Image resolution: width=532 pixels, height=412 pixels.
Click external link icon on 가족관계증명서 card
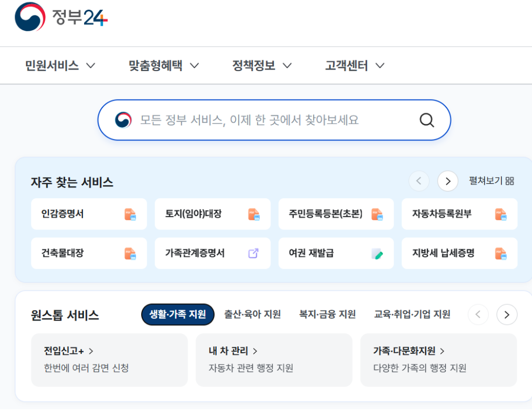point(253,253)
